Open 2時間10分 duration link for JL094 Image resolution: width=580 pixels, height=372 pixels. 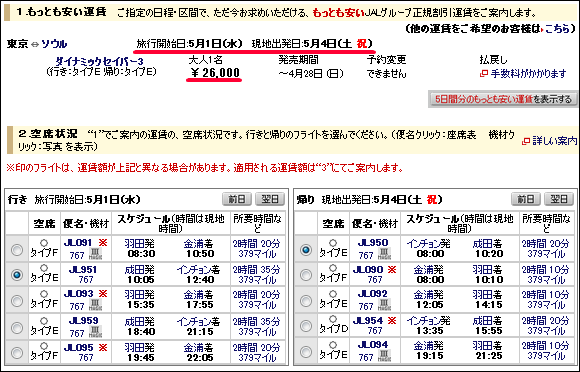(x=546, y=346)
